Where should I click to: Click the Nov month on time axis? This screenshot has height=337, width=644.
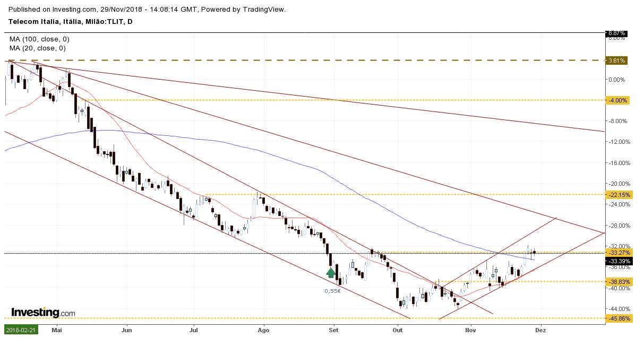tap(470, 330)
